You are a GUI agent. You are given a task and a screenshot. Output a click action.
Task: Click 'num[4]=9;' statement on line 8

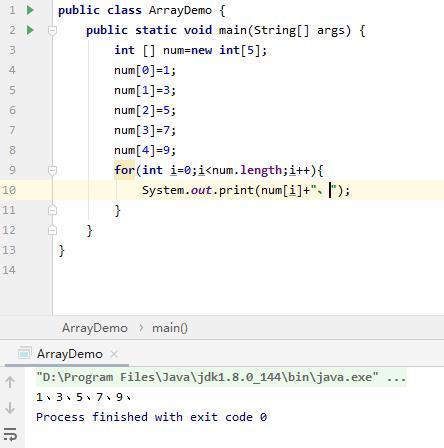pyautogui.click(x=145, y=150)
